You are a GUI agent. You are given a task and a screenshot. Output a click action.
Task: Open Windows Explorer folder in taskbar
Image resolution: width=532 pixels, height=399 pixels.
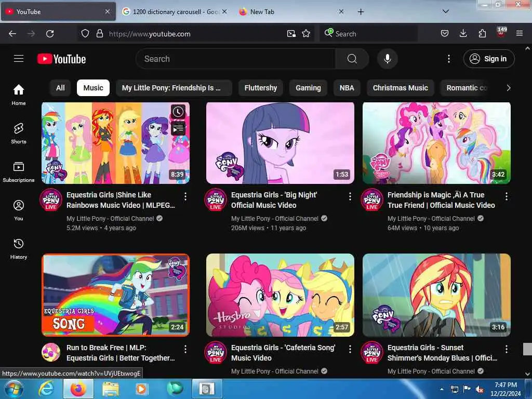click(111, 389)
